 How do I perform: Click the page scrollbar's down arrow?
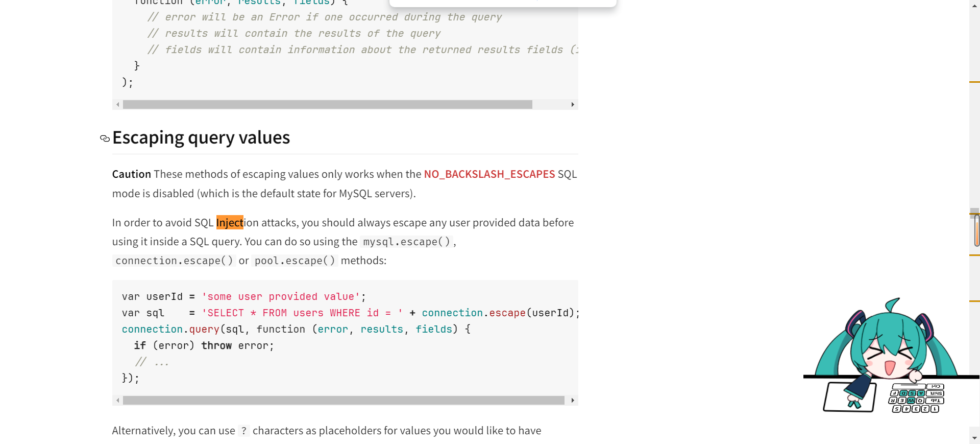point(974,438)
